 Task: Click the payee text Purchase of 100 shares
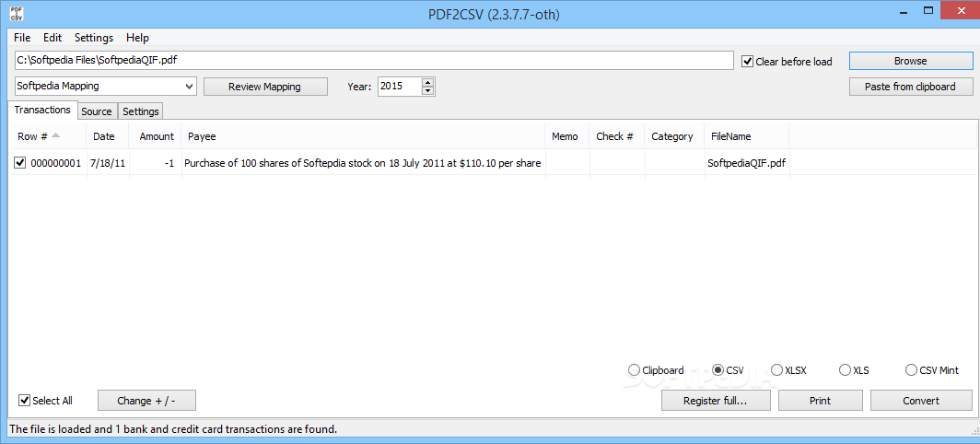tap(362, 163)
